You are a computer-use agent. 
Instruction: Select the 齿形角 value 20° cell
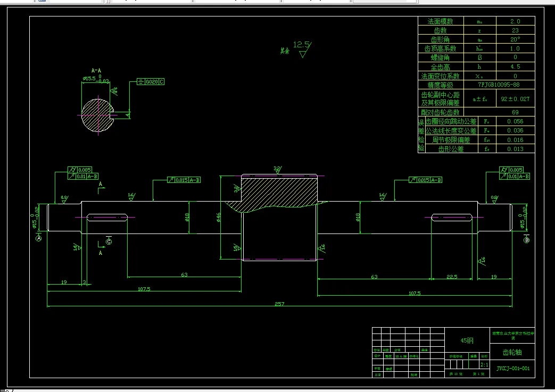515,39
